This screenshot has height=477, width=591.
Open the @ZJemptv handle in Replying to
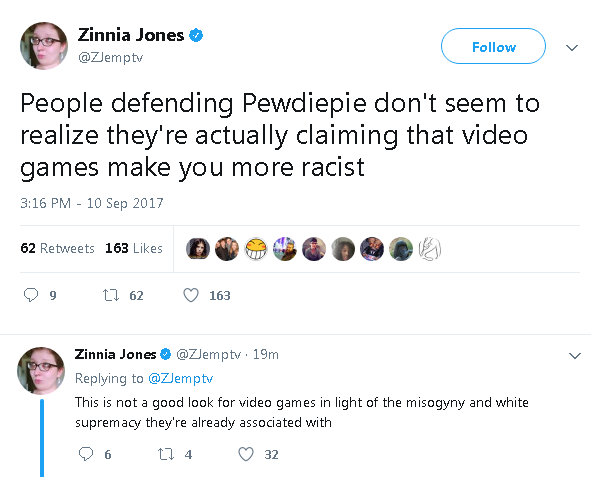tap(181, 378)
